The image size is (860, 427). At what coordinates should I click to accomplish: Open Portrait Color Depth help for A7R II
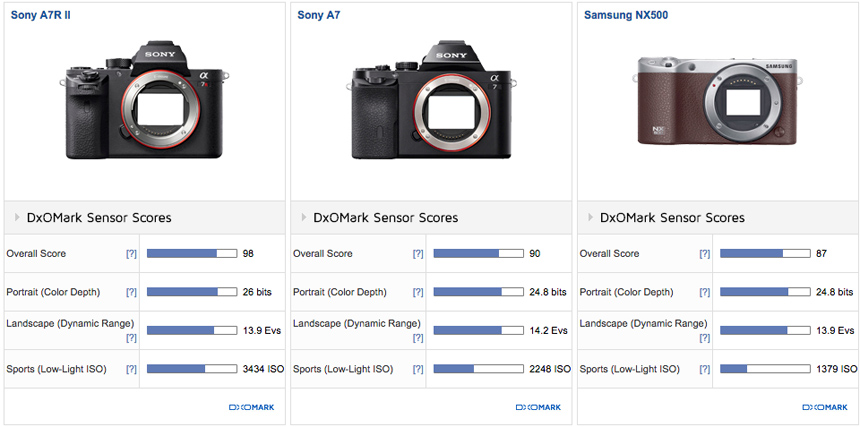pos(131,292)
